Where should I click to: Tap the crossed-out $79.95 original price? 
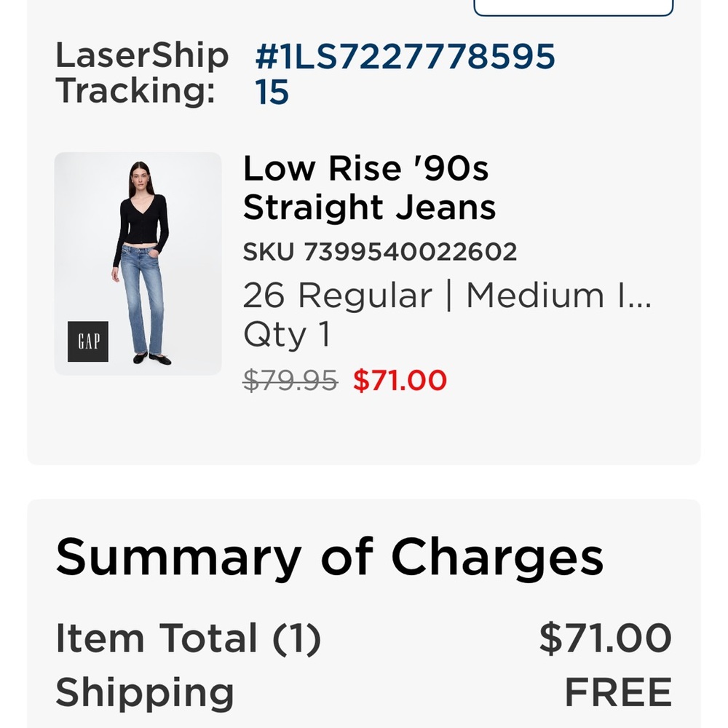pyautogui.click(x=290, y=380)
